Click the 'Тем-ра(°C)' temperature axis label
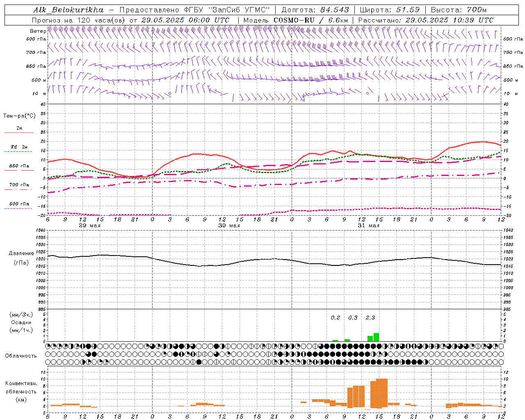This screenshot has width=525, height=420. click(19, 116)
